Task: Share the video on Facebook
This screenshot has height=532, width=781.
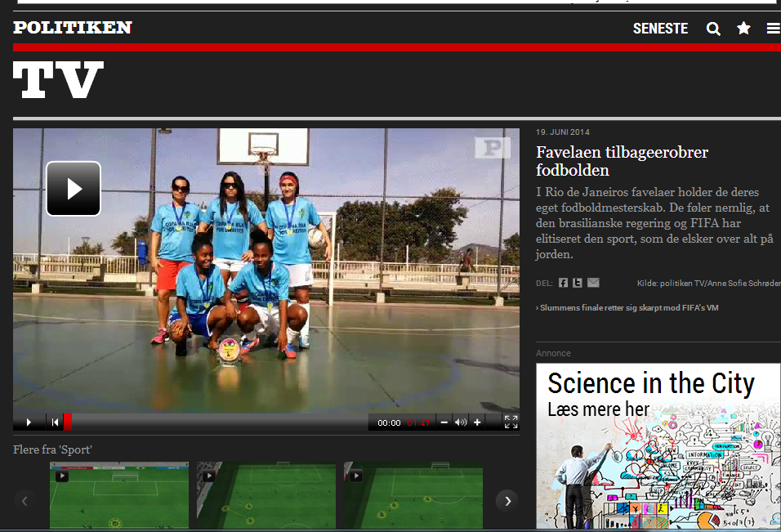Action: point(563,283)
